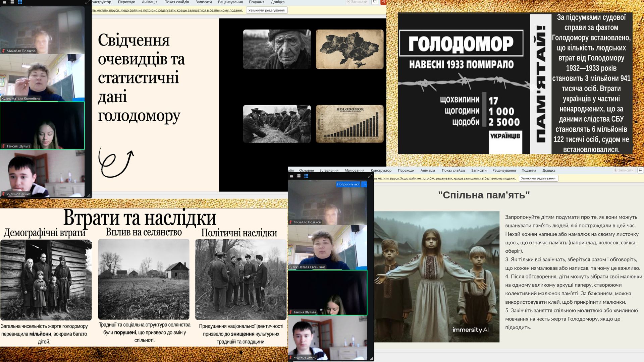The height and width of the screenshot is (362, 644).
Task: Click strip view icon beside Свідчення slide
Action: tap(12, 2)
